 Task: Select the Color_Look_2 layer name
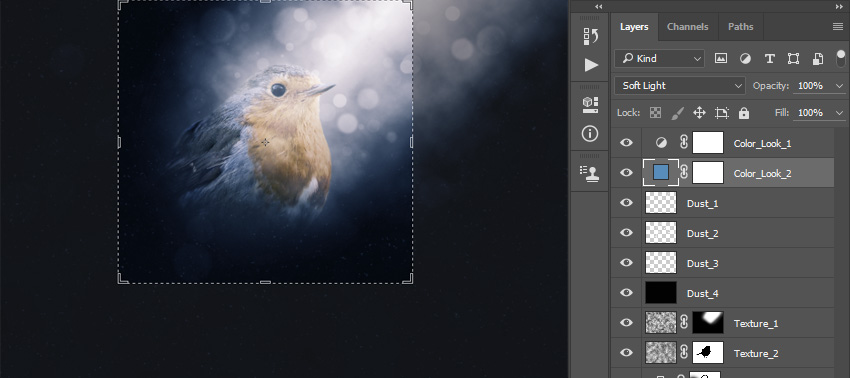[762, 174]
